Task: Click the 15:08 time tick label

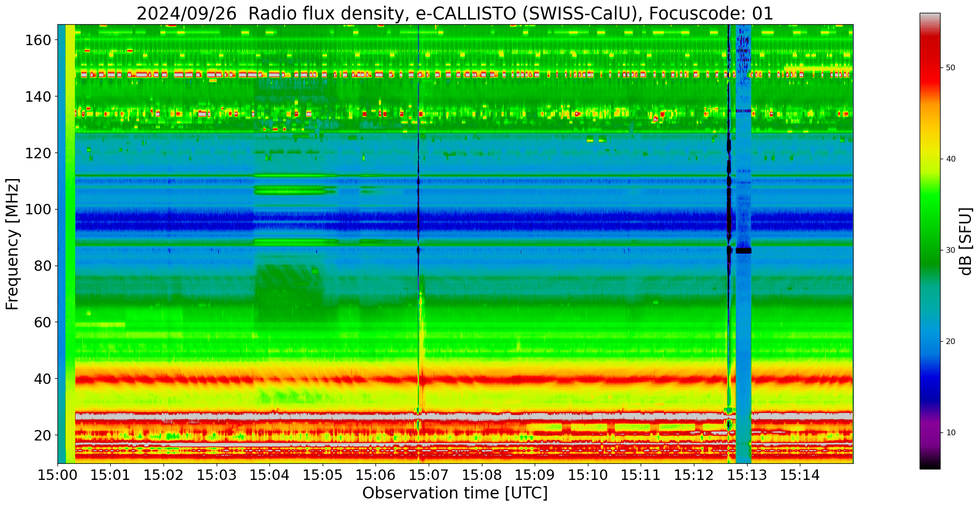Action: click(482, 475)
